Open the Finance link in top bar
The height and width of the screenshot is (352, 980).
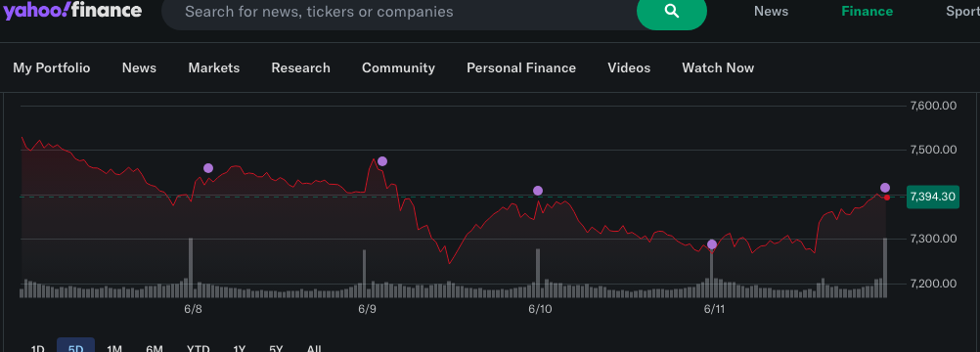(867, 12)
